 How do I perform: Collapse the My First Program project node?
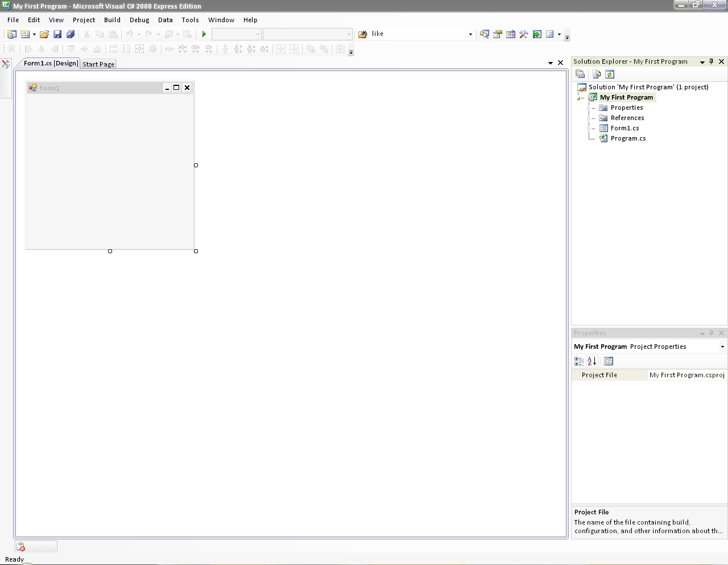tap(580, 98)
